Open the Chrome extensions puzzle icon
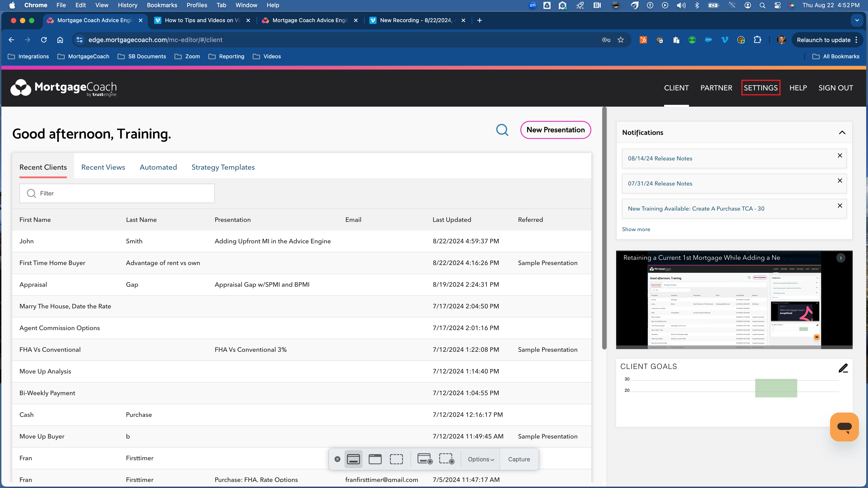 click(x=757, y=40)
